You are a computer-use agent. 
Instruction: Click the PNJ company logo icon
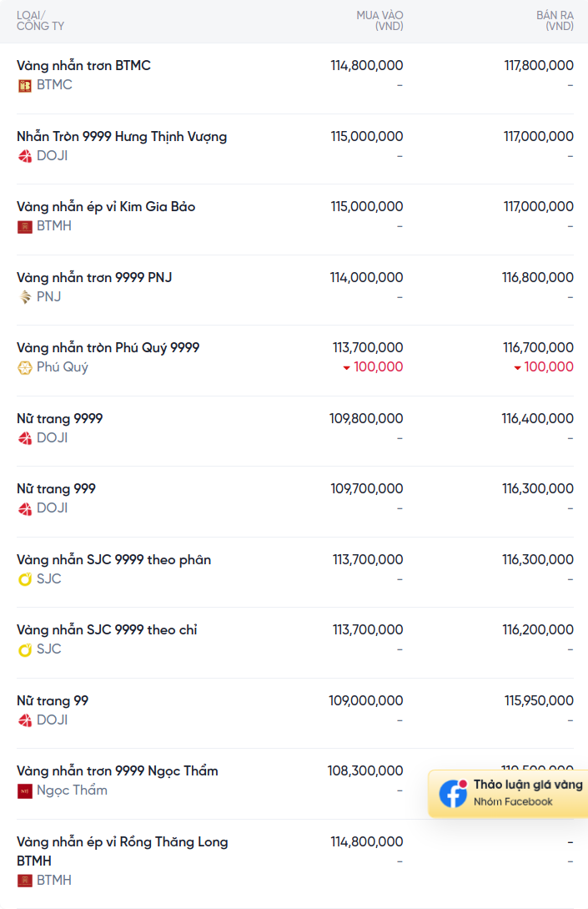(25, 297)
